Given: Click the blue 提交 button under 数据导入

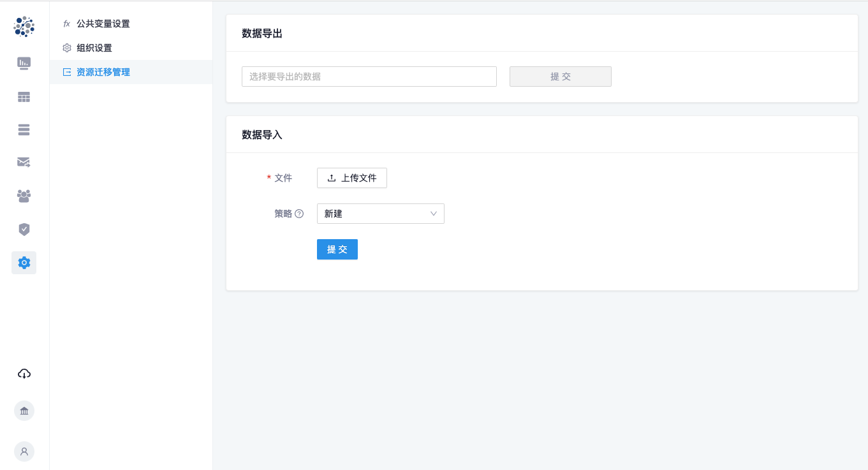Looking at the screenshot, I should 337,249.
